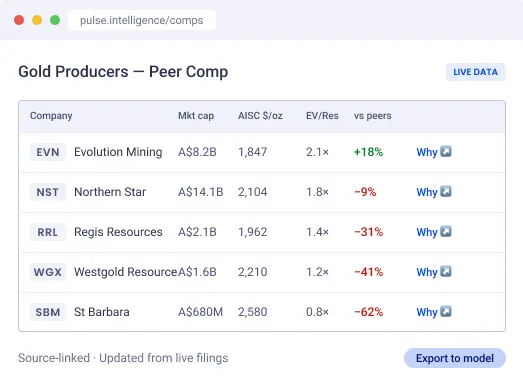Select the EVN ticker badge

pos(48,152)
